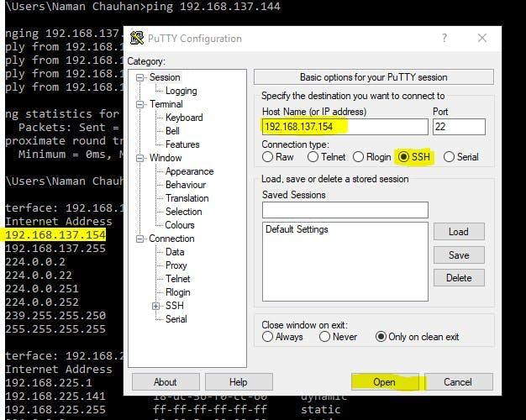The width and height of the screenshot is (526, 420).
Task: Choose Only on clean exit option
Action: [381, 337]
